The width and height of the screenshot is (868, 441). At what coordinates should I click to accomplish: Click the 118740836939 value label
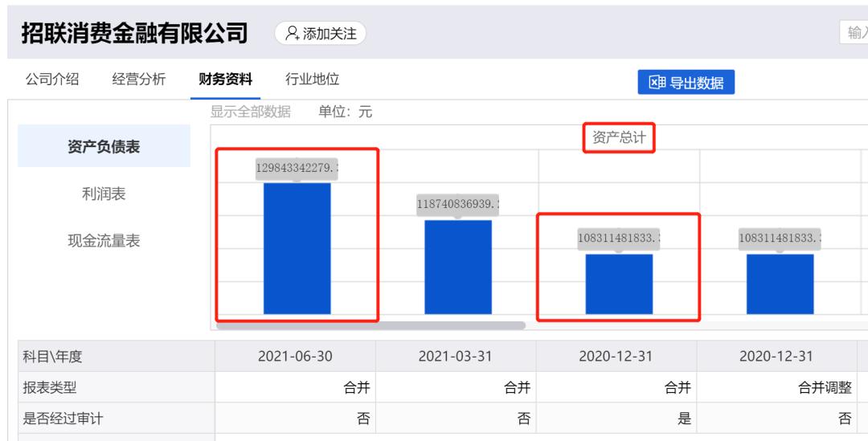coord(458,204)
